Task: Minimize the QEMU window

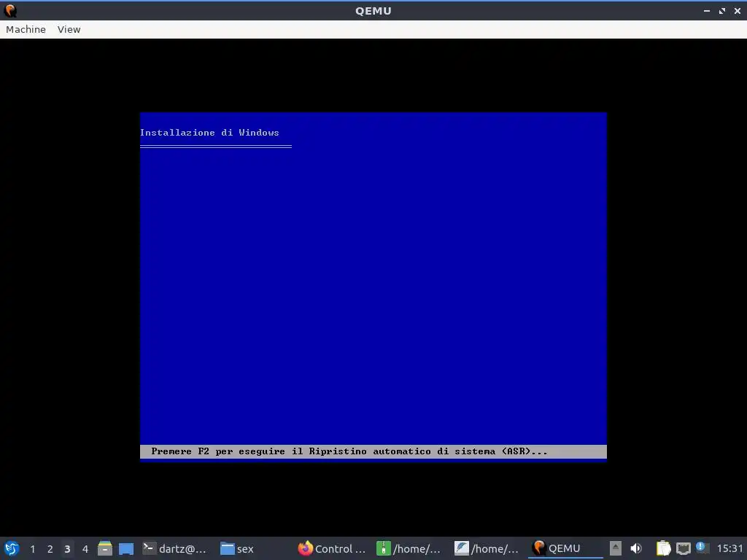Action: 706,10
